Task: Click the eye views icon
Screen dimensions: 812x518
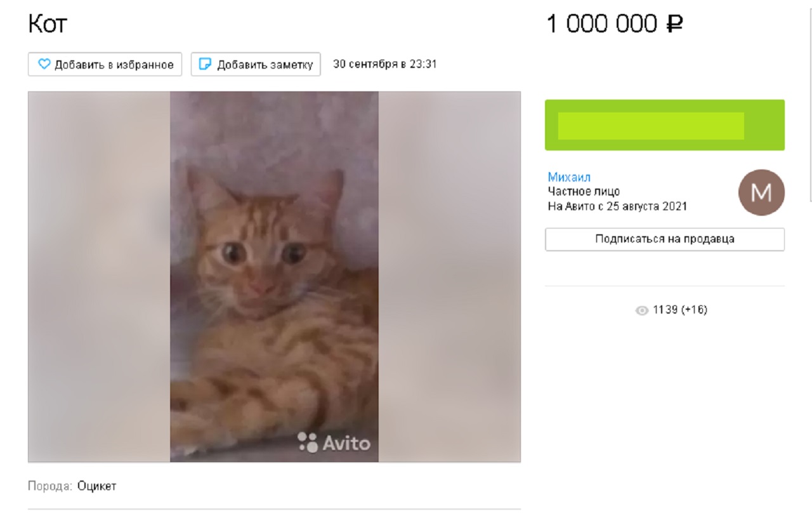Action: [x=642, y=310]
